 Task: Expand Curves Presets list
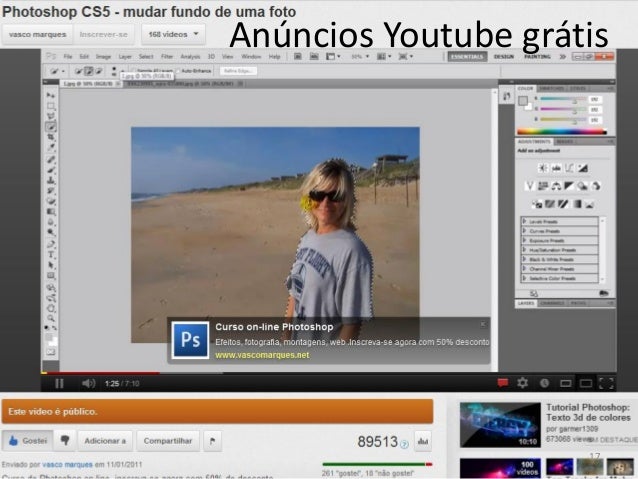coord(524,231)
